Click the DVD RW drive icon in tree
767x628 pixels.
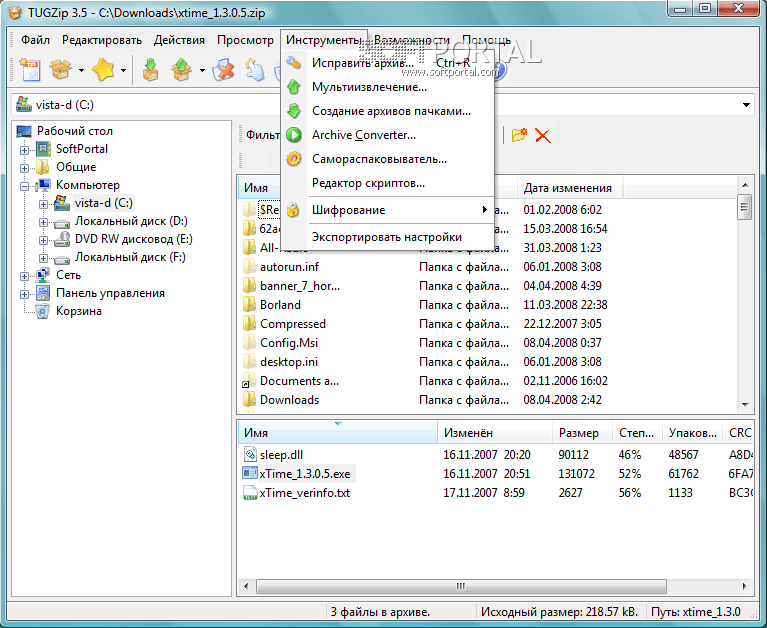click(x=62, y=239)
